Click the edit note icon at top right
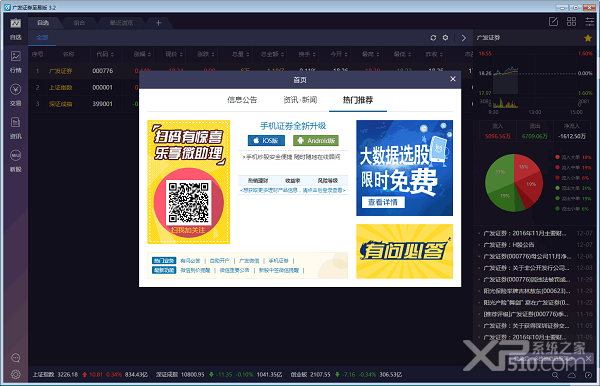The height and width of the screenshot is (386, 600). point(553,21)
